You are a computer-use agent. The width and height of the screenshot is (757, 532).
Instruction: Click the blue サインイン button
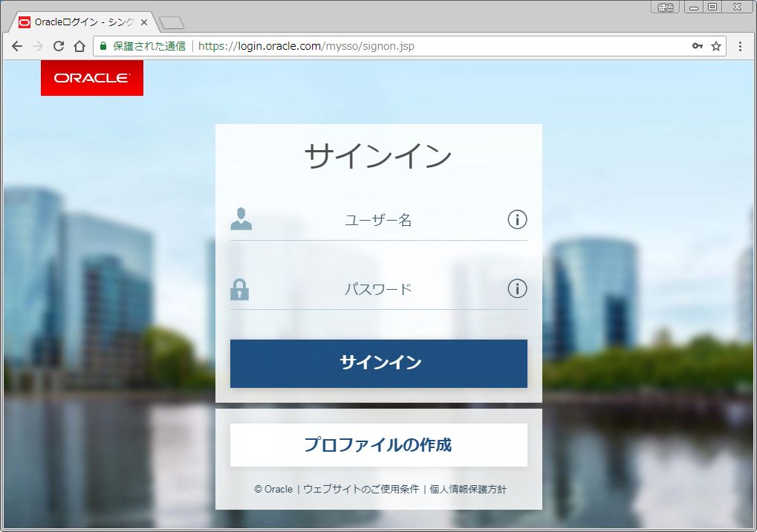(379, 363)
